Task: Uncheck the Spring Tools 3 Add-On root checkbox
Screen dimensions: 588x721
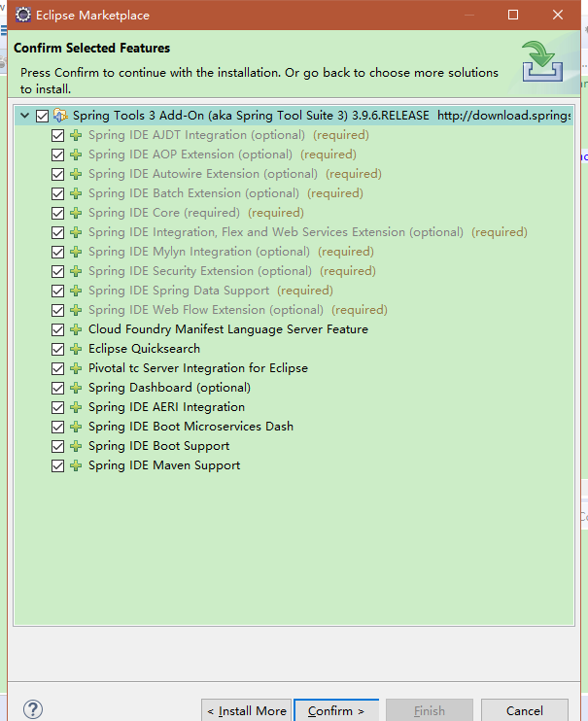Action: [x=43, y=116]
